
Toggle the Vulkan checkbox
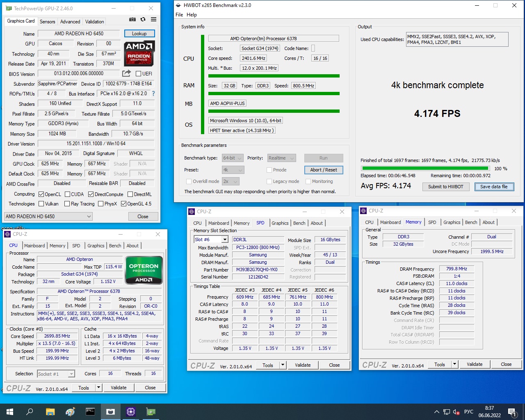(x=41, y=204)
